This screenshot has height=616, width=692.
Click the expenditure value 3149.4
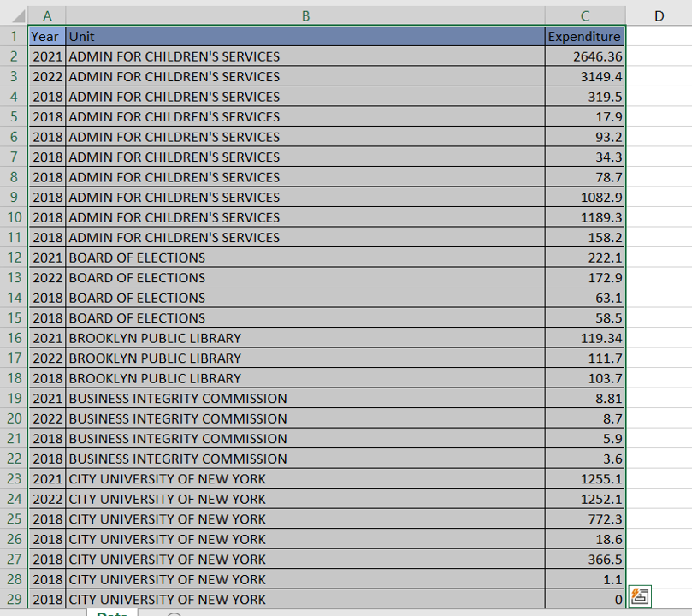coord(585,77)
